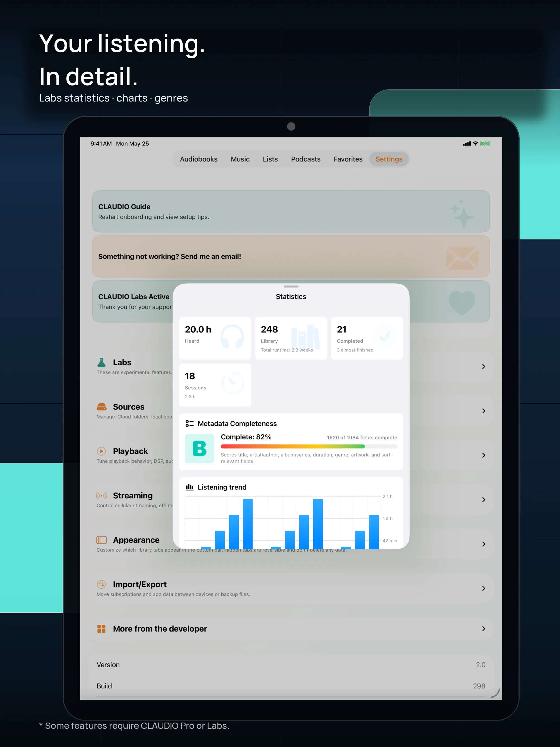Click the Labs flask icon
The image size is (560, 747).
(x=101, y=362)
